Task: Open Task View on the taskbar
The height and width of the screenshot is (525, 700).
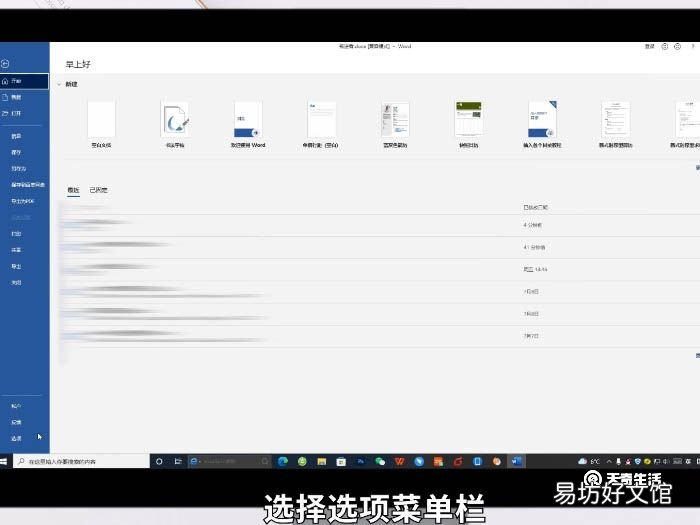Action: [178, 462]
